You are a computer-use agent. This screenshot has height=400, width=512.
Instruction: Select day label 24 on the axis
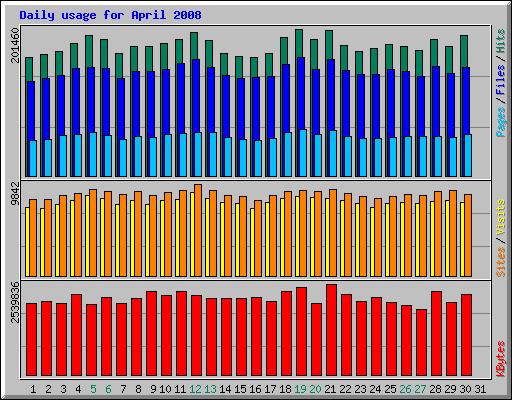pyautogui.click(x=375, y=389)
